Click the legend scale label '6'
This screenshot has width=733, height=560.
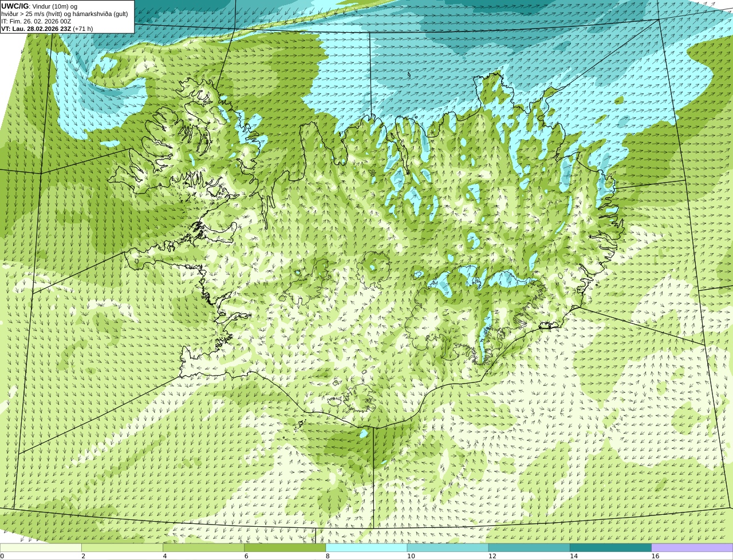246,556
